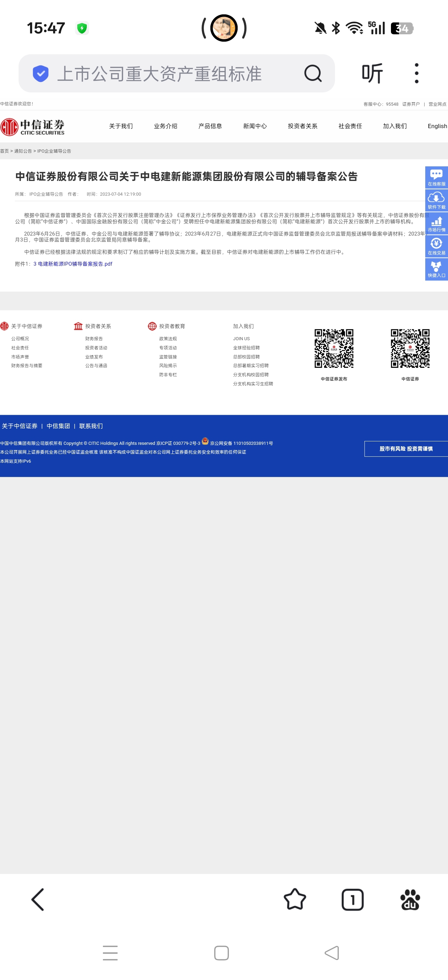The image size is (448, 980).
Task: Click 监管链接 footer link
Action: point(168,357)
